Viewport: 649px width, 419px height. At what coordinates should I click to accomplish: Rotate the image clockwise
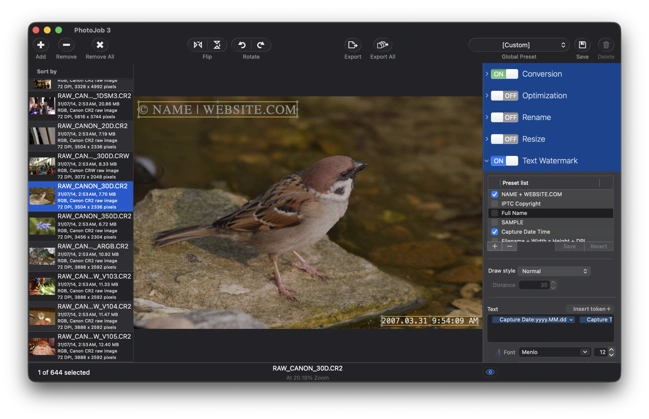261,45
